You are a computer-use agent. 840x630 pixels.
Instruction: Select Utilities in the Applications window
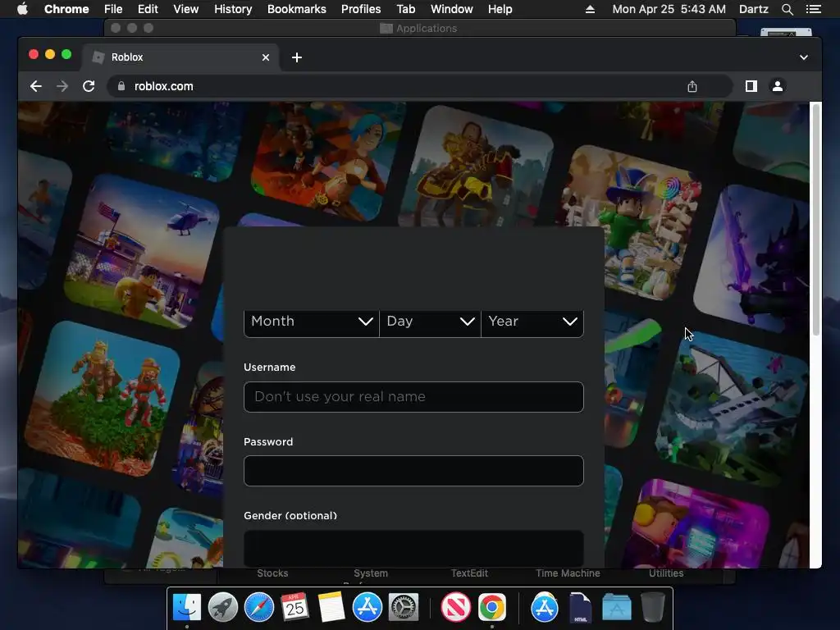[x=666, y=573]
